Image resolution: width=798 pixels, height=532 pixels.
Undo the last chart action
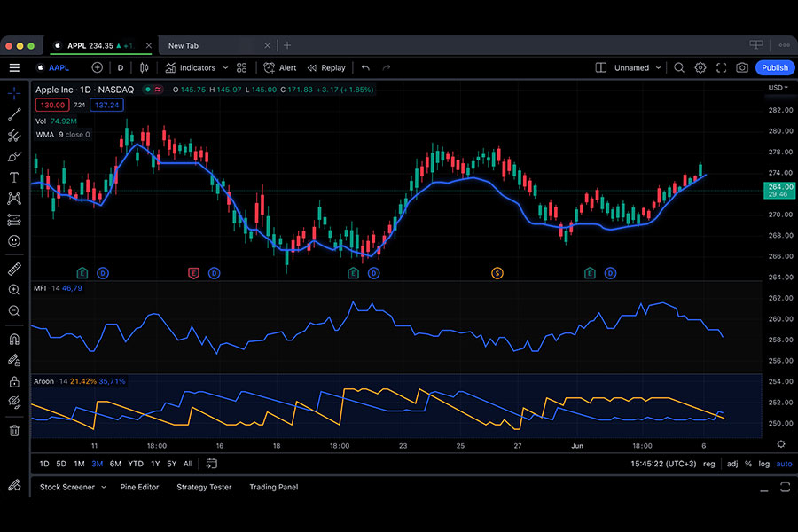(x=365, y=67)
